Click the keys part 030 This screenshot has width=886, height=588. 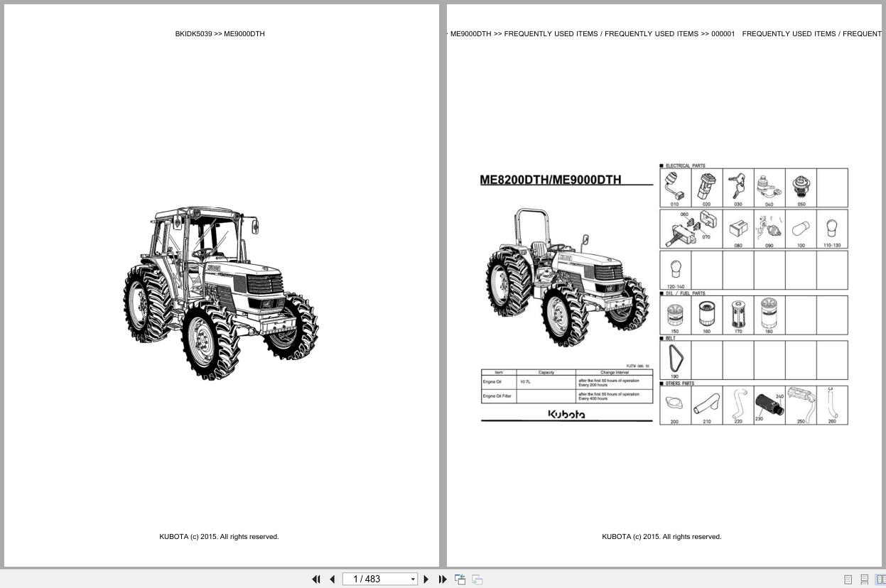738,187
